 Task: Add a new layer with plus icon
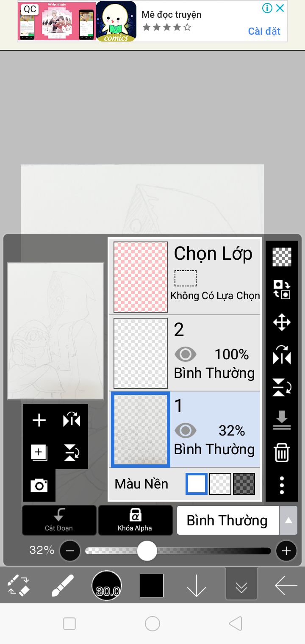pyautogui.click(x=39, y=420)
